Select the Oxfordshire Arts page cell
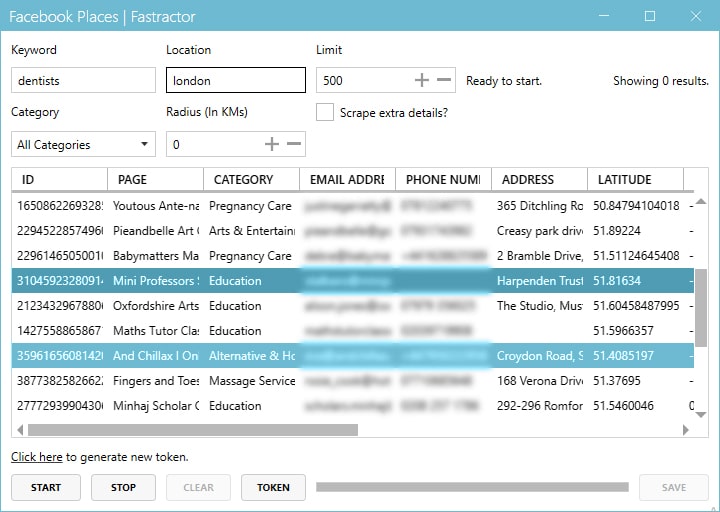 156,305
